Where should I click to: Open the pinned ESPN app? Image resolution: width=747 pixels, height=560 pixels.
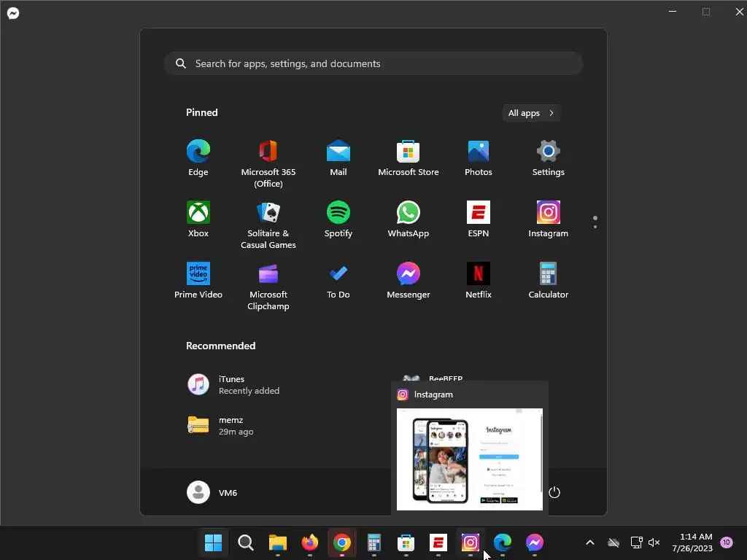479,219
